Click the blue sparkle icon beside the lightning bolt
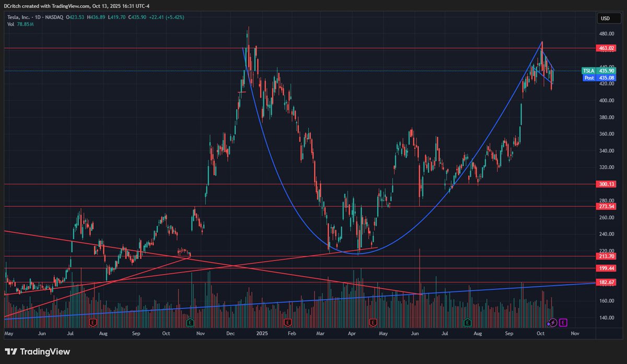Viewport: 627px width, 364px height. coord(548,324)
